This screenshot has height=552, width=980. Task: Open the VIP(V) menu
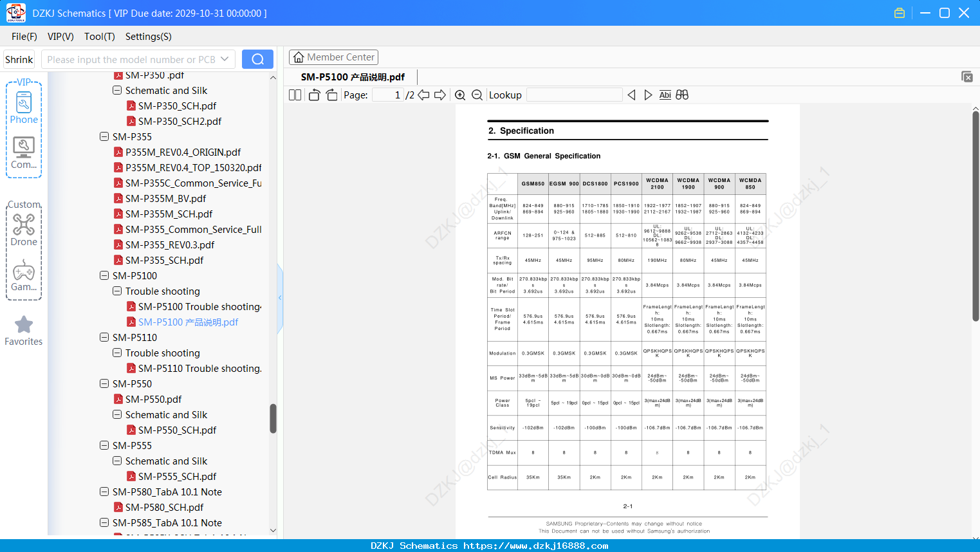click(x=60, y=37)
